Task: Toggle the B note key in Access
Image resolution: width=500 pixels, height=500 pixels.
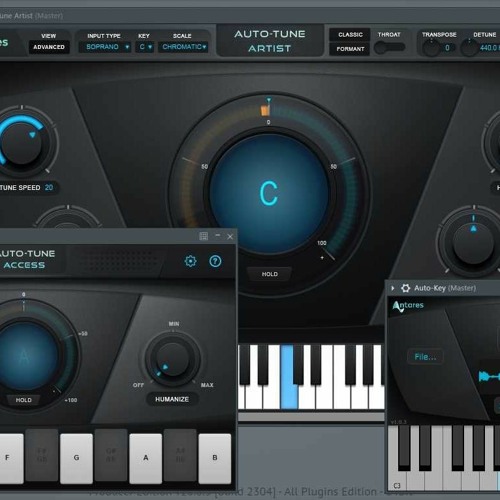Action: pos(215,458)
